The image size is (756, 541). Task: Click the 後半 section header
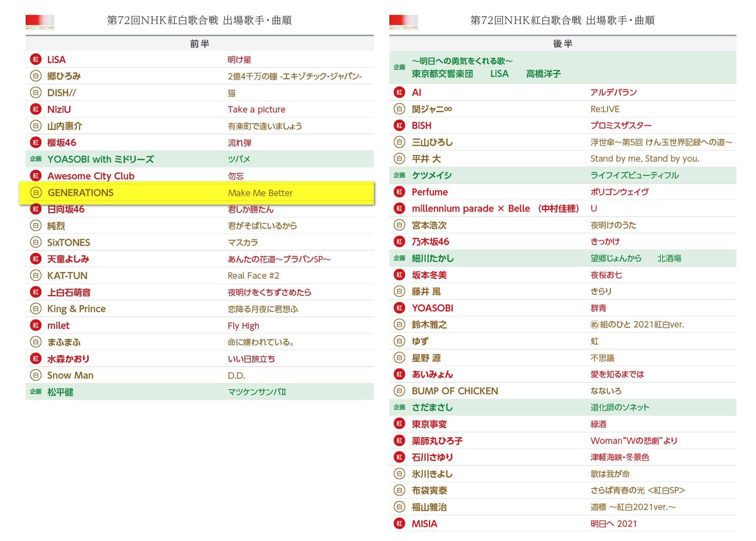tap(562, 43)
